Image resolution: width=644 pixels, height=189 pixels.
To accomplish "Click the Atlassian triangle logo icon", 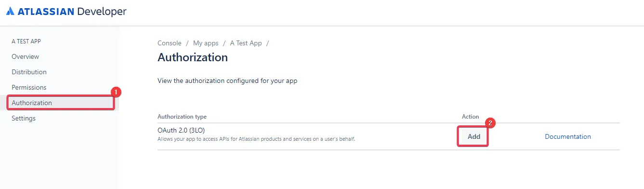I will (x=10, y=12).
